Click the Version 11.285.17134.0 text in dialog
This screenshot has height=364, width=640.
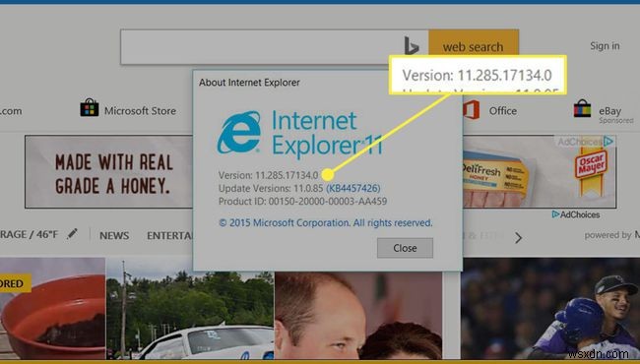tap(268, 175)
